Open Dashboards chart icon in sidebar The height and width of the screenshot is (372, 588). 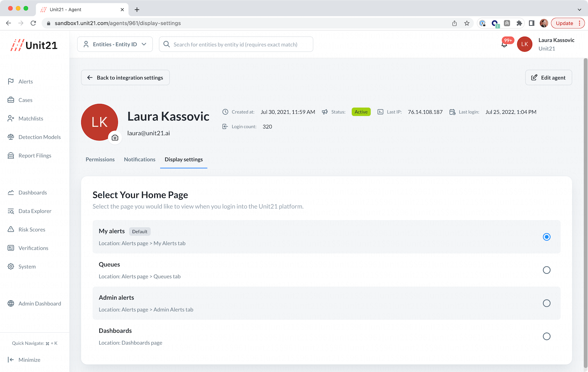tap(11, 192)
